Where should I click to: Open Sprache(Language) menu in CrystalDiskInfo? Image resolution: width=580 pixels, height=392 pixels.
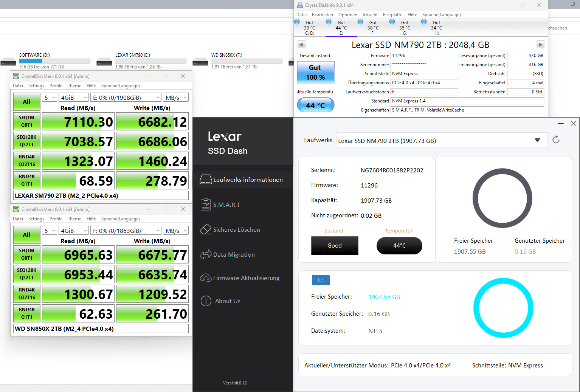[x=442, y=15]
